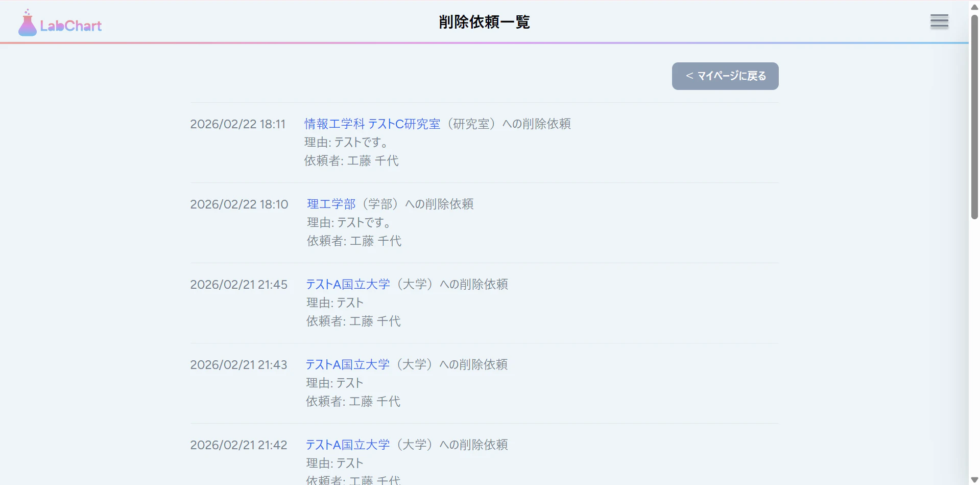Image resolution: width=980 pixels, height=485 pixels.
Task: Click 依頼者: 工藤 千代 in 21:43 entry
Action: tap(353, 402)
